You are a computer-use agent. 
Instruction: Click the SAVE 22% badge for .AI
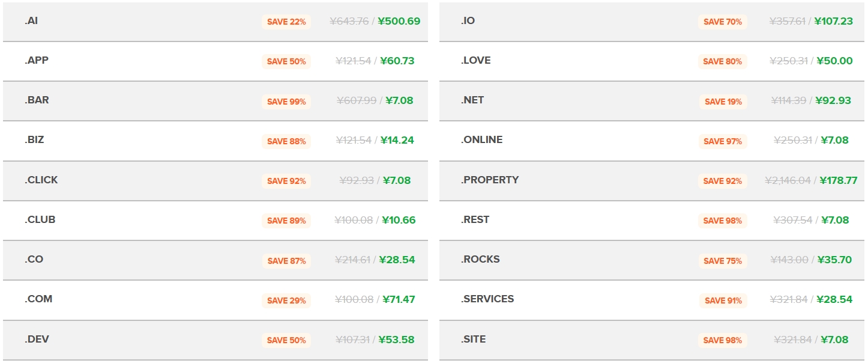(286, 22)
